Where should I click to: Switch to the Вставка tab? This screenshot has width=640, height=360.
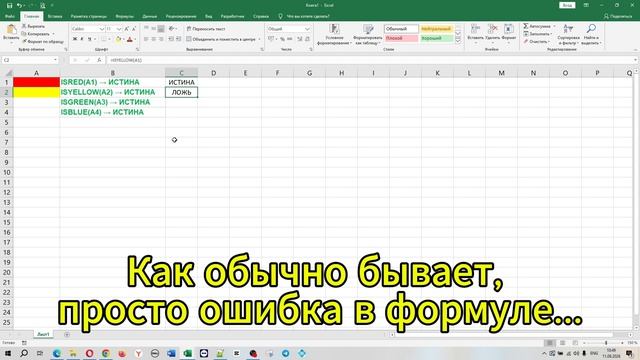coord(55,16)
